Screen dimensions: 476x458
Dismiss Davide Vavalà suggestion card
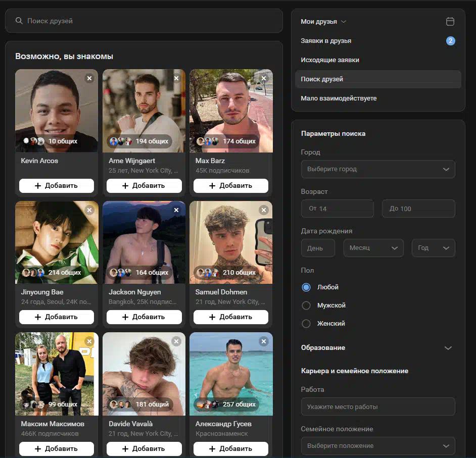point(176,341)
